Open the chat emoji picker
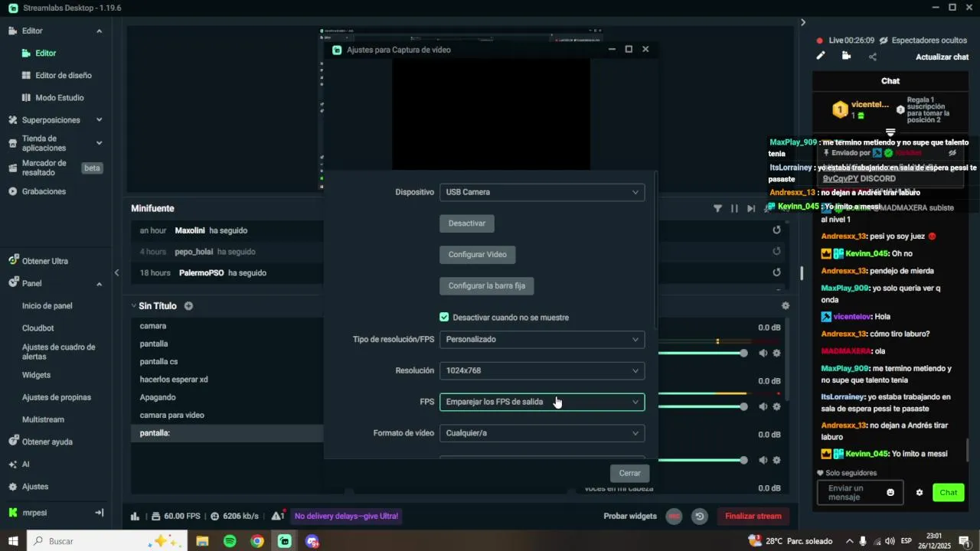This screenshot has width=980, height=551. pyautogui.click(x=890, y=492)
